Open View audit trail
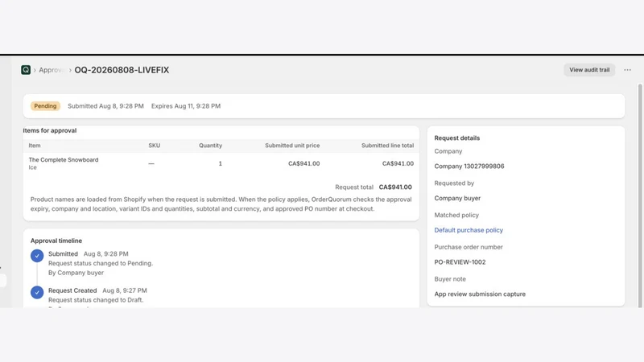This screenshot has height=362, width=644. pyautogui.click(x=589, y=70)
